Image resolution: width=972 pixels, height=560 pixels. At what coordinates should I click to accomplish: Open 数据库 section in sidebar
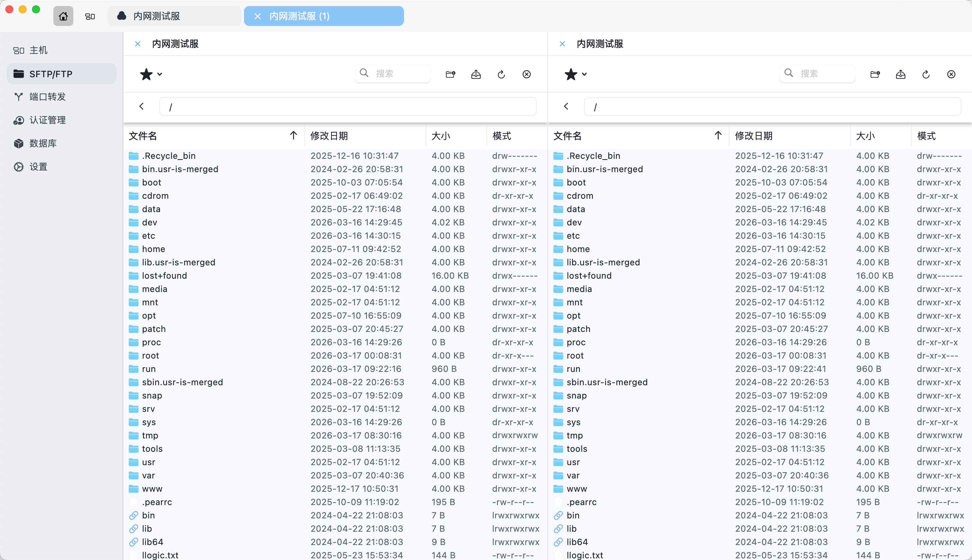[x=43, y=143]
